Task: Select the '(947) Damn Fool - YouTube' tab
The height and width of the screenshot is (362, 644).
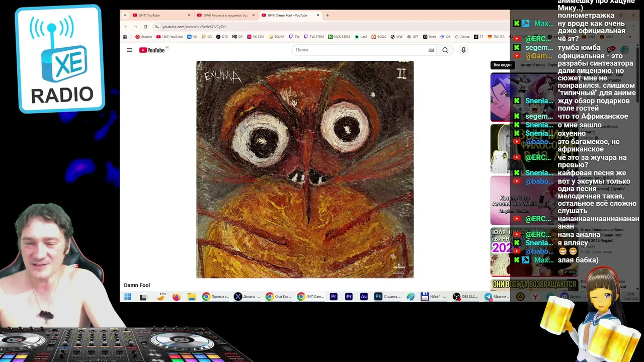Action: pyautogui.click(x=290, y=15)
